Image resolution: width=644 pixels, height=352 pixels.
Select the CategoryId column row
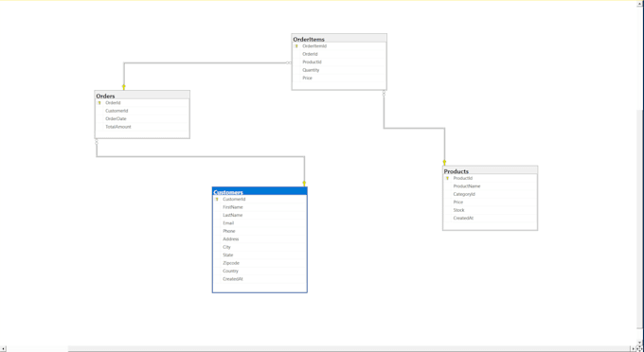pos(490,194)
